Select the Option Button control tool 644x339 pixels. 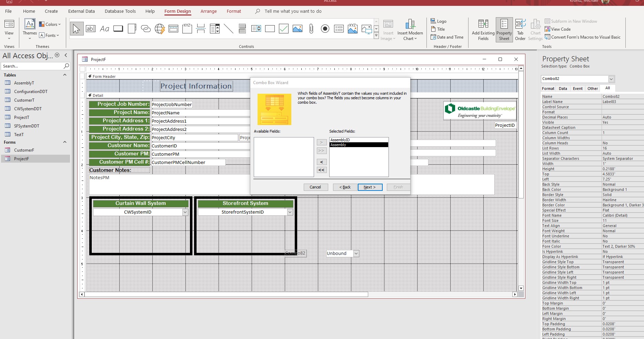point(325,29)
